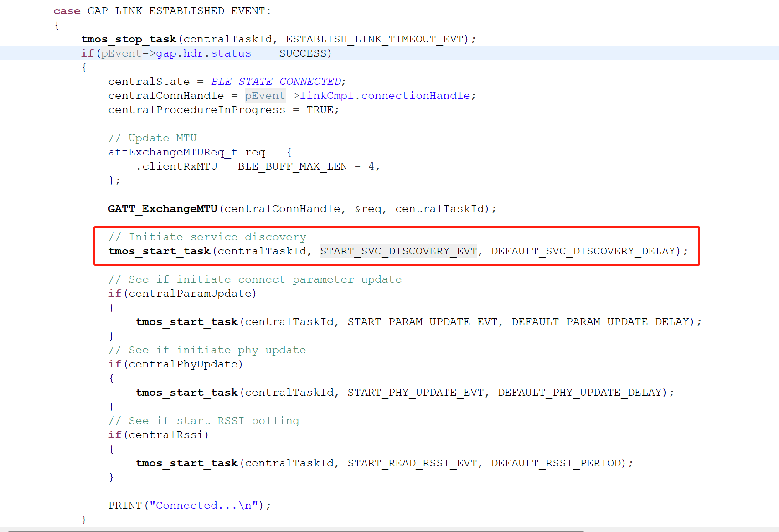Screen dimensions: 779x532
Task: Click the START_READ_RSSI_EVT argument
Action: (x=412, y=463)
